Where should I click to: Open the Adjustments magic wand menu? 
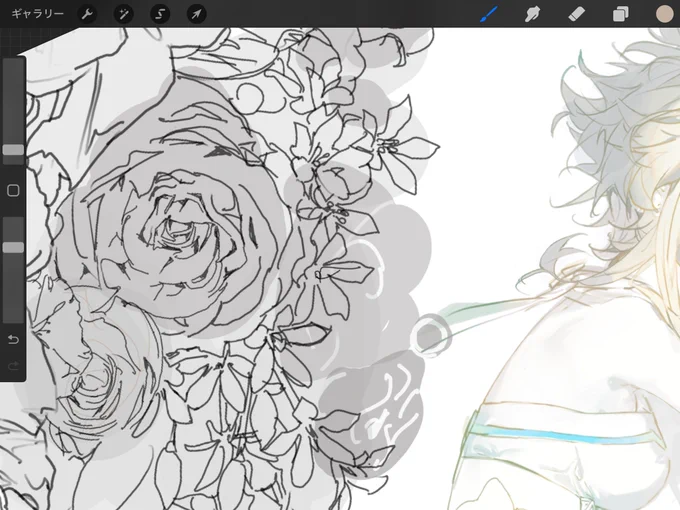click(x=124, y=14)
